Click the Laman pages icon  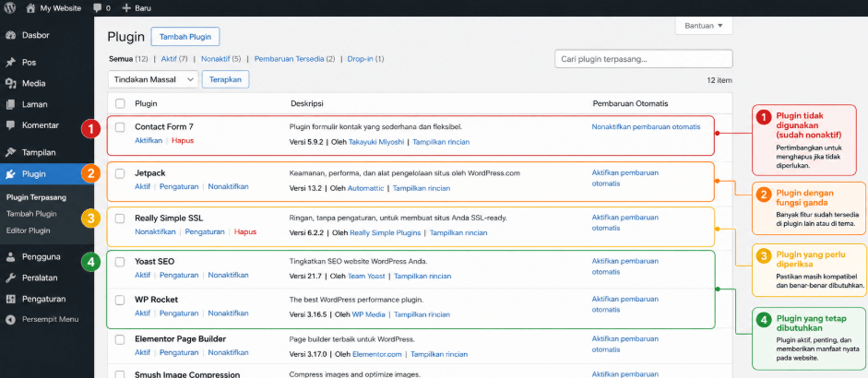coord(10,104)
